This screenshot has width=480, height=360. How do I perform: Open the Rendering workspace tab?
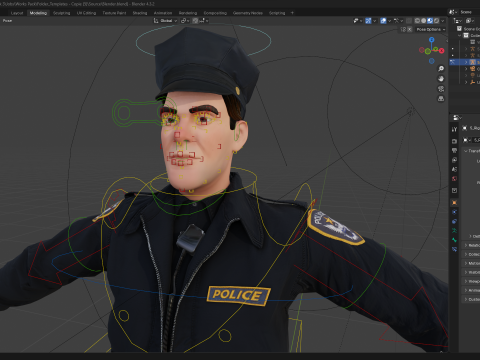coord(188,13)
